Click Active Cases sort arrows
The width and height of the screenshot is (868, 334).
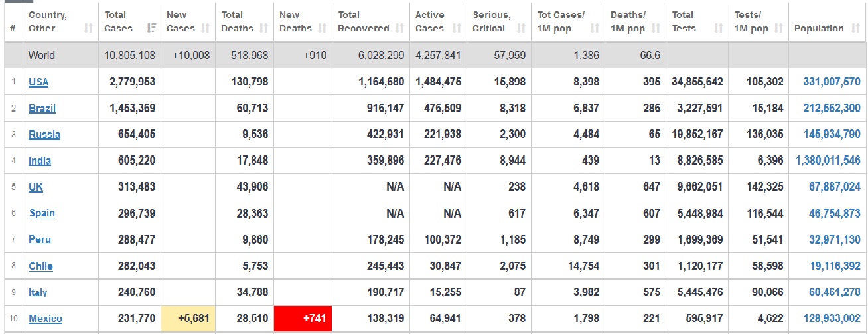(x=457, y=29)
